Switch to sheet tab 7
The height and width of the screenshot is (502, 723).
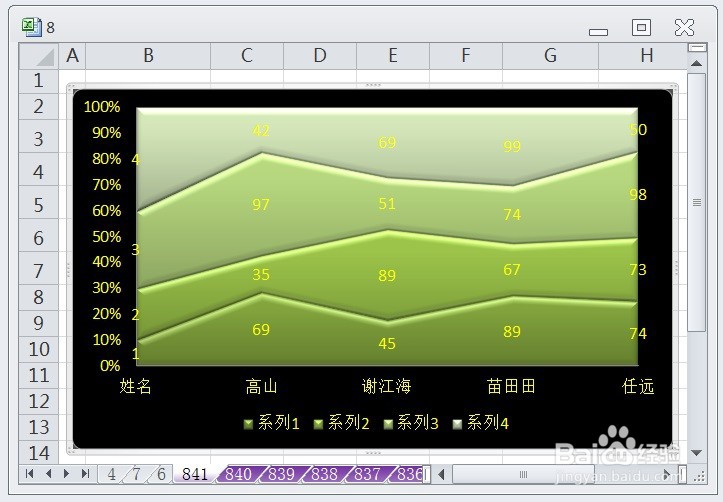click(136, 474)
